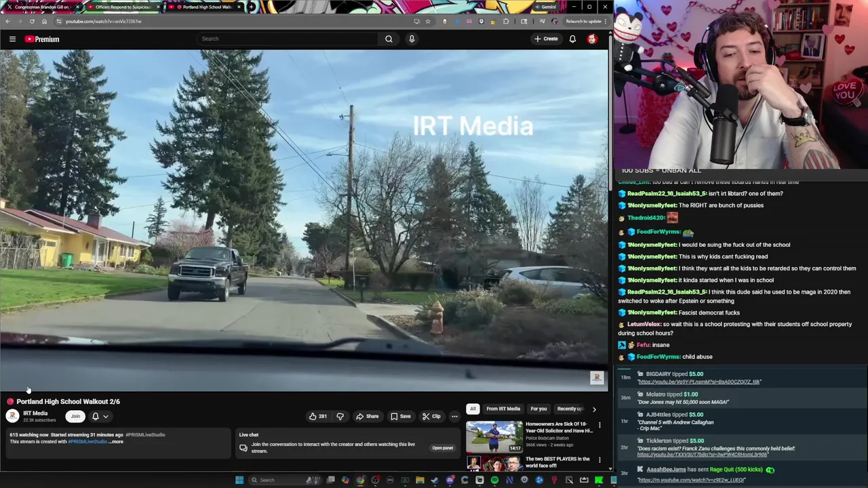This screenshot has width=868, height=488.
Task: Open YouTube notifications bell in header
Action: coord(572,39)
